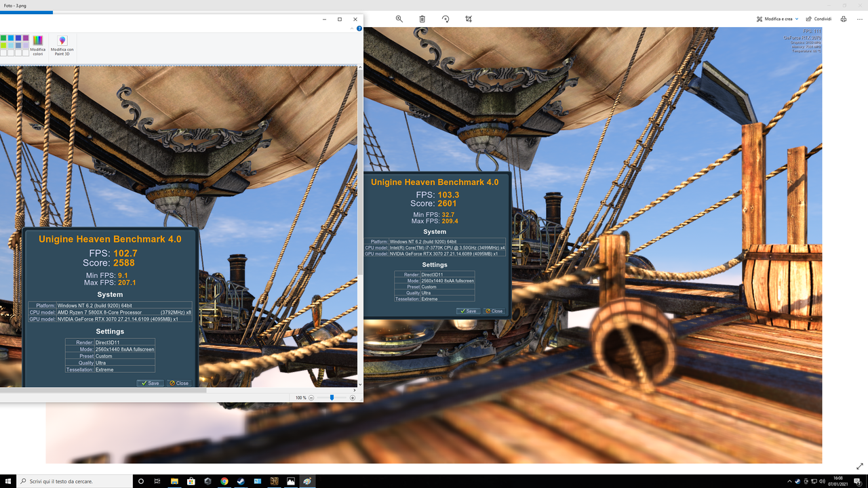Open the clock showing 16:08
The height and width of the screenshot is (488, 868).
pos(838,481)
